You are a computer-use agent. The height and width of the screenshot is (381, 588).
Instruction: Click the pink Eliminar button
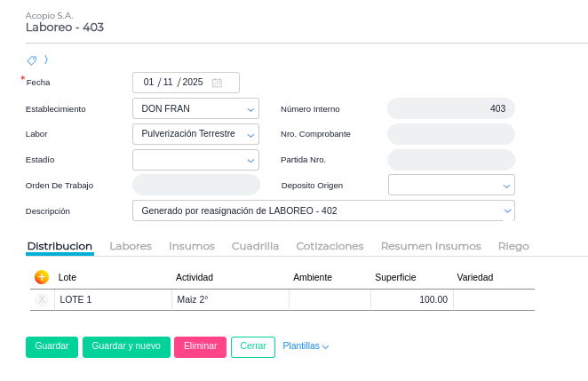(x=200, y=346)
